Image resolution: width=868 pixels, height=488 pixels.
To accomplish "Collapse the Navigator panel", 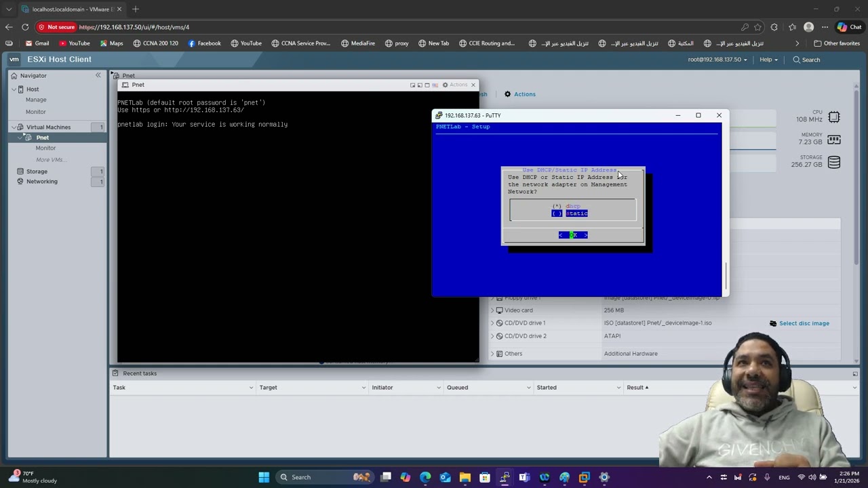I will [98, 75].
